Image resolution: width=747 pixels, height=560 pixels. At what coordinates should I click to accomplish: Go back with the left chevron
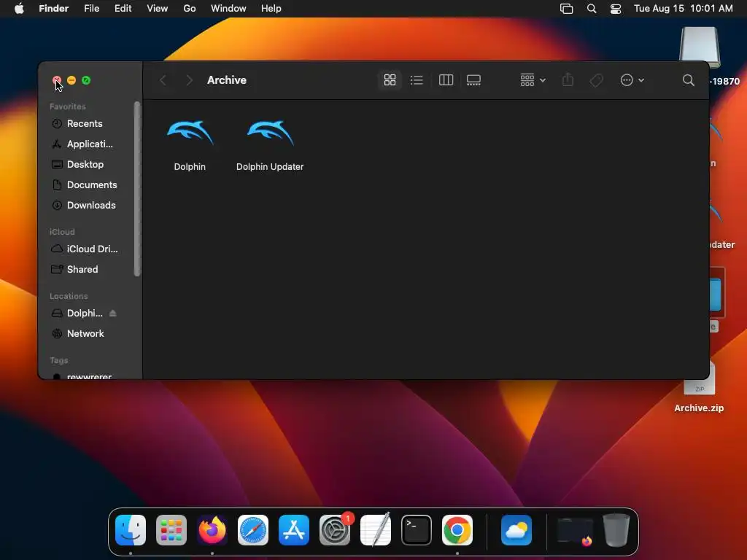pyautogui.click(x=163, y=80)
